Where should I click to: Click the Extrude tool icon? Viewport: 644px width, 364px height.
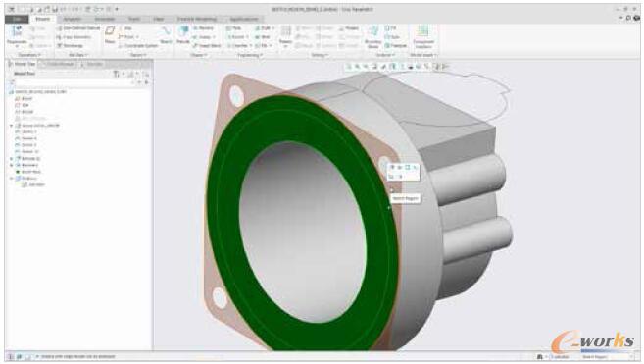tap(182, 34)
